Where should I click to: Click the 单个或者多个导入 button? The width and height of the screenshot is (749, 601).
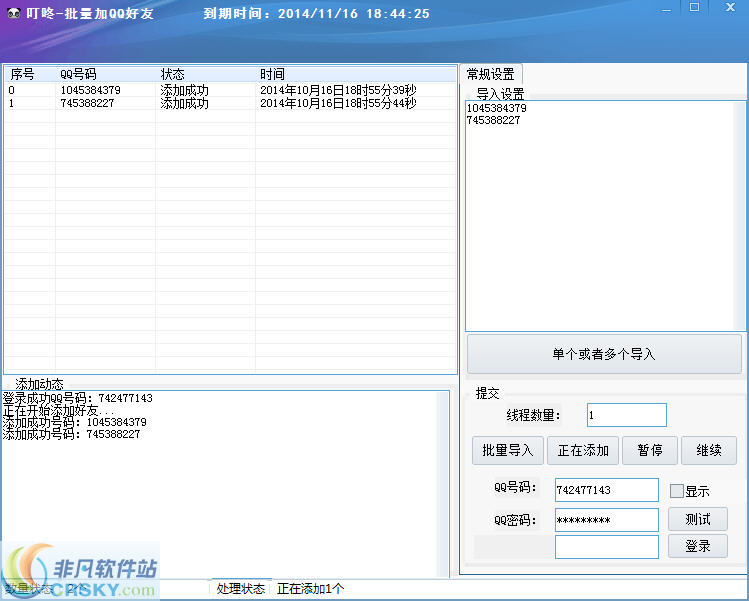tap(604, 354)
